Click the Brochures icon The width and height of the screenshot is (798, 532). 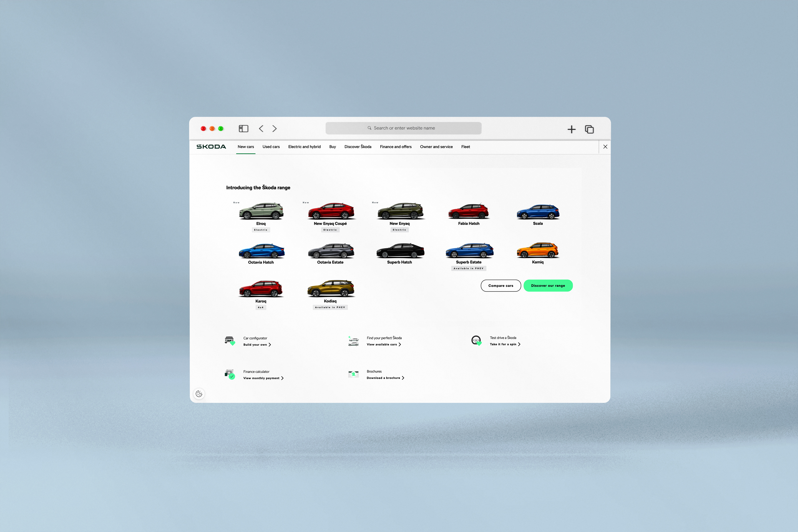[353, 374]
